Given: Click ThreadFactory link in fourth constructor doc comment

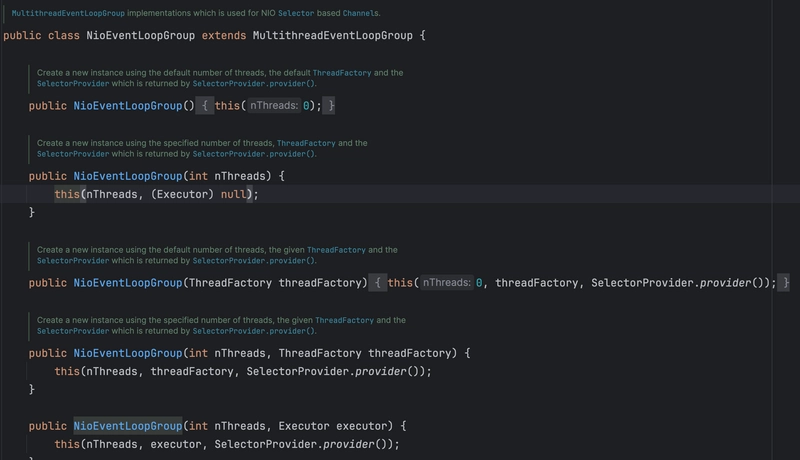Looking at the screenshot, I should click(344, 320).
